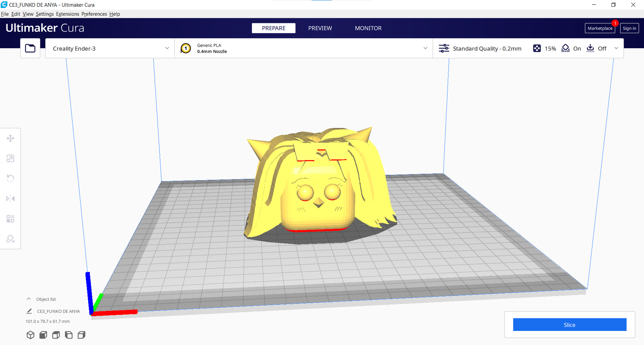Screen dimensions: 644x345
Task: Click the Slice button
Action: tap(570, 325)
